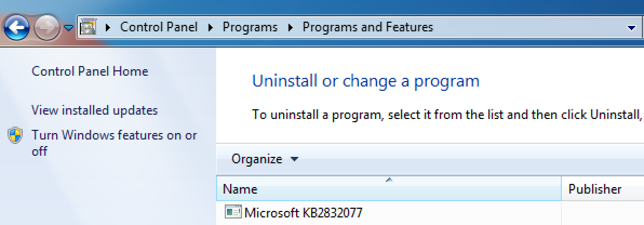
Task: Click the Control Panel icon in address bar
Action: (x=88, y=27)
